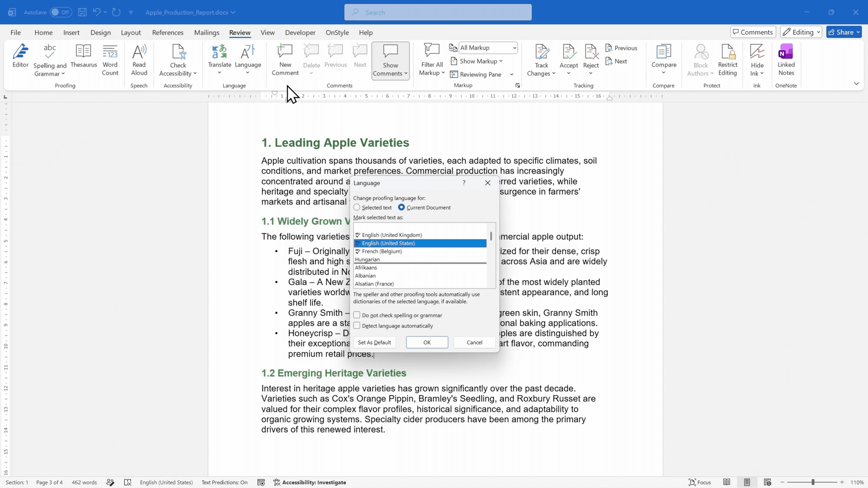Open Restrict Editing pane
Image resolution: width=868 pixels, height=488 pixels.
pyautogui.click(x=727, y=60)
